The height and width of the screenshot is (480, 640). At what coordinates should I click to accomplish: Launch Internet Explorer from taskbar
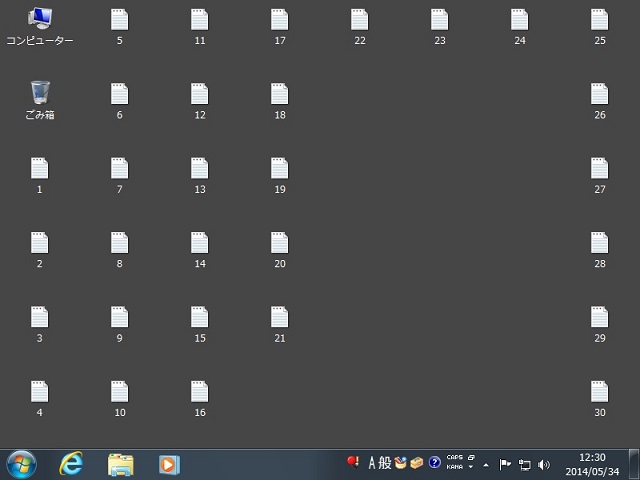click(71, 464)
